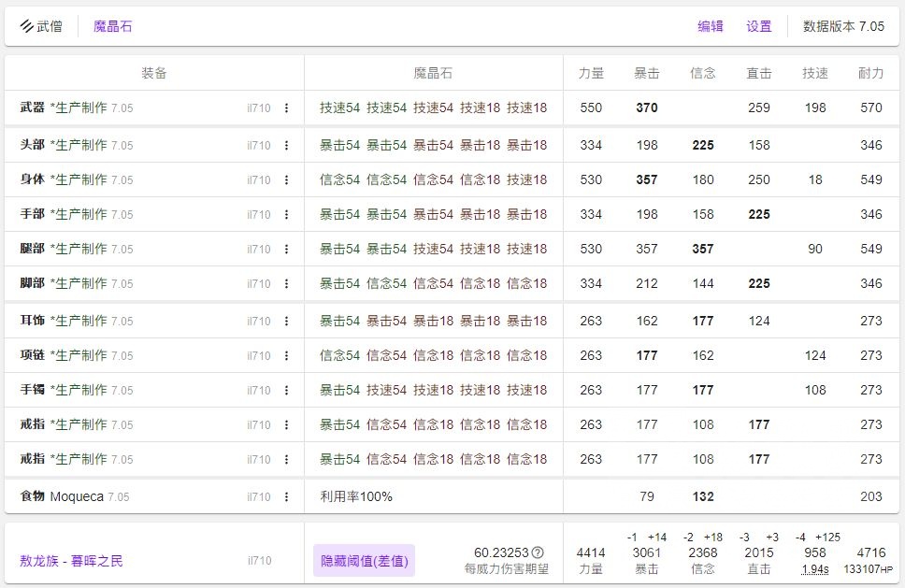Click the 敖龙族 - 暮晖之民 race link
905x588 pixels.
click(71, 561)
